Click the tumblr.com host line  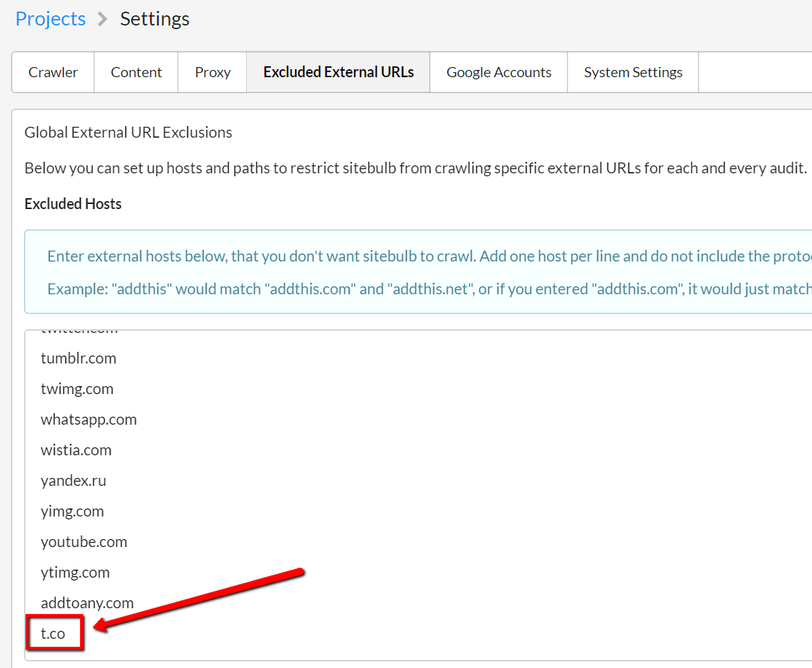tap(78, 358)
